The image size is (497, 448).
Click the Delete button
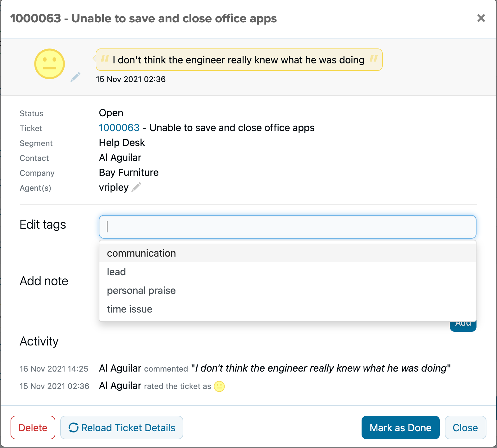coord(33,427)
